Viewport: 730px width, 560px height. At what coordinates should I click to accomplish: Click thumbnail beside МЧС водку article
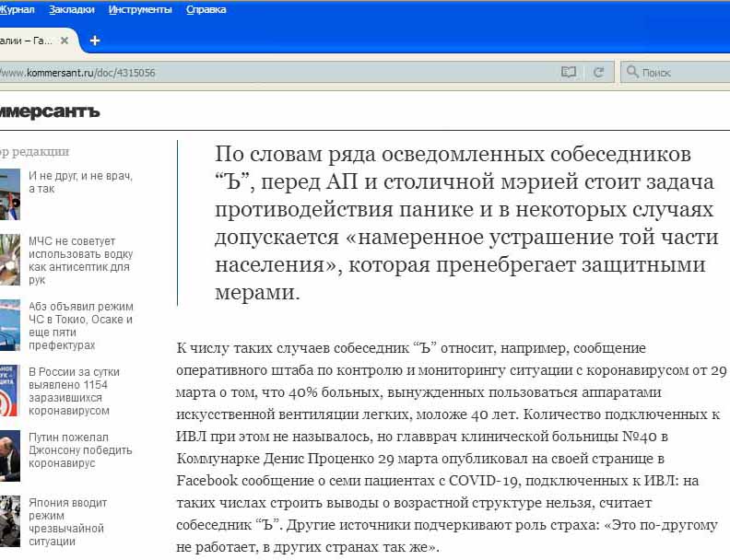pyautogui.click(x=10, y=260)
